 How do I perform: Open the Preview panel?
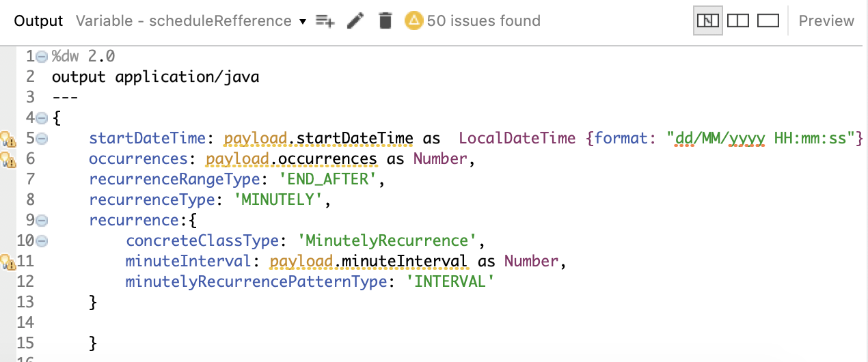[x=826, y=21]
